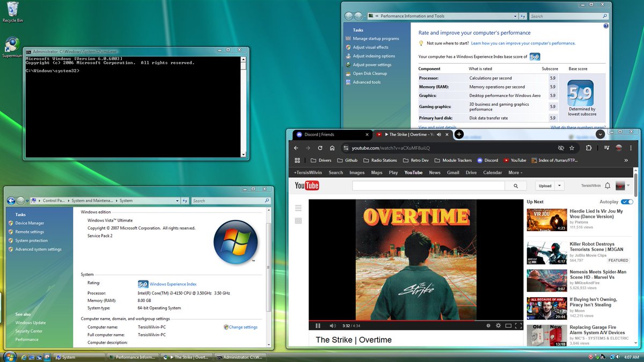This screenshot has height=362, width=644.
Task: Open Advanced system settings task
Action: coord(38,249)
